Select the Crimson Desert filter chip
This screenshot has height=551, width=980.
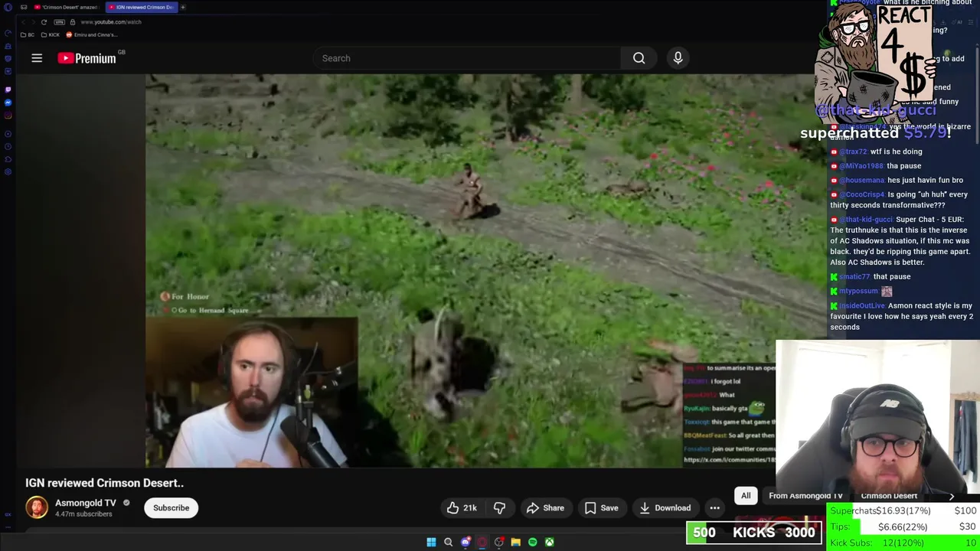pos(889,495)
